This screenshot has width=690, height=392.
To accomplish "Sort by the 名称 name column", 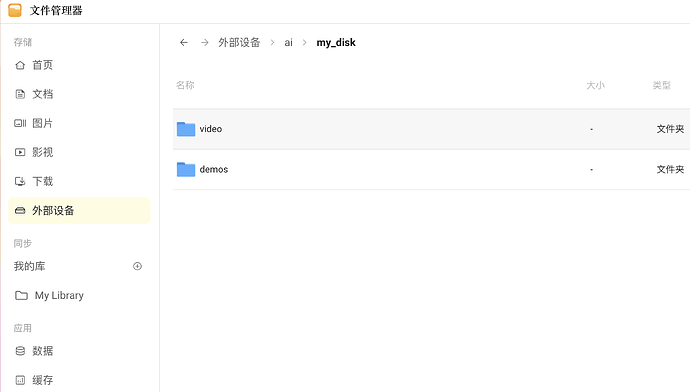I will tap(185, 85).
